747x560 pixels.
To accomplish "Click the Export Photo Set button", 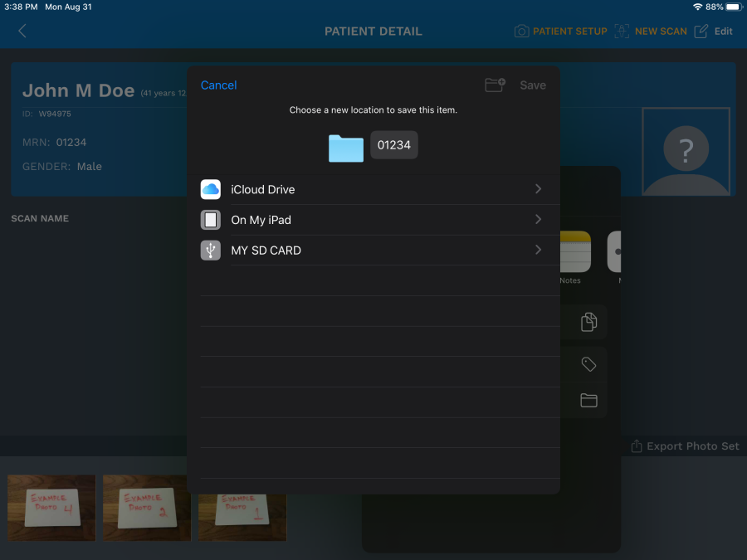I will 685,446.
